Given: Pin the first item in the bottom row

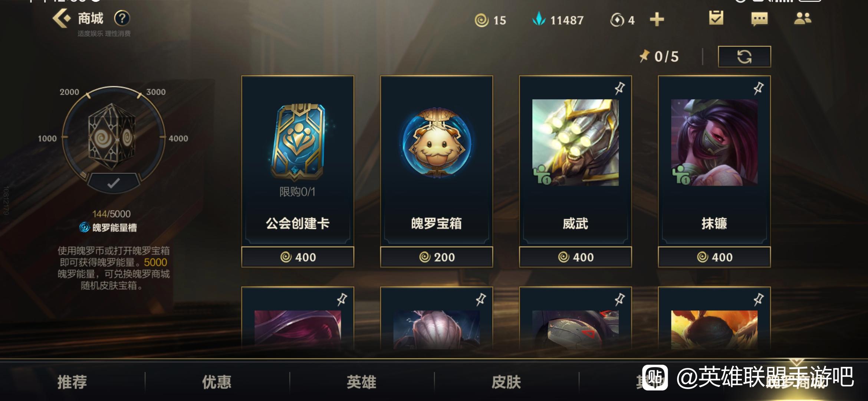Looking at the screenshot, I should click(x=342, y=299).
